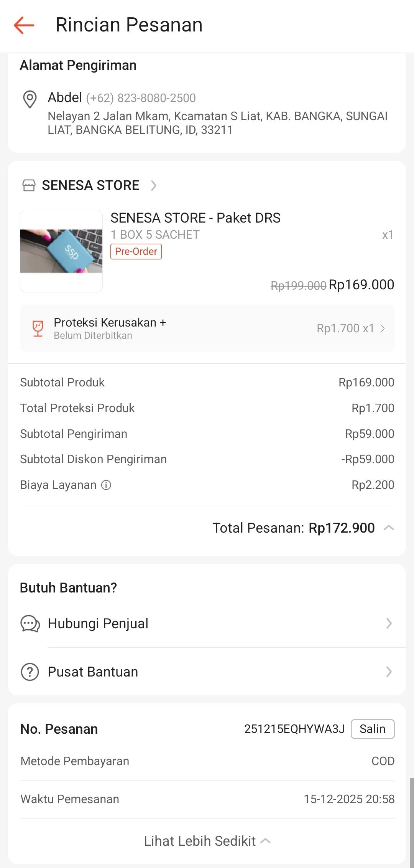Collapse details with Lihat Lebih Sedikit
The image size is (414, 868).
coord(207,841)
